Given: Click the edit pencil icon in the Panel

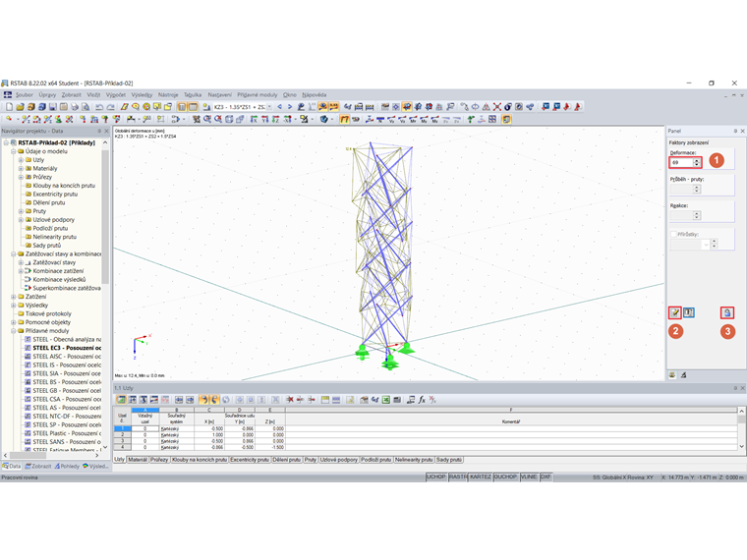Looking at the screenshot, I should (674, 312).
